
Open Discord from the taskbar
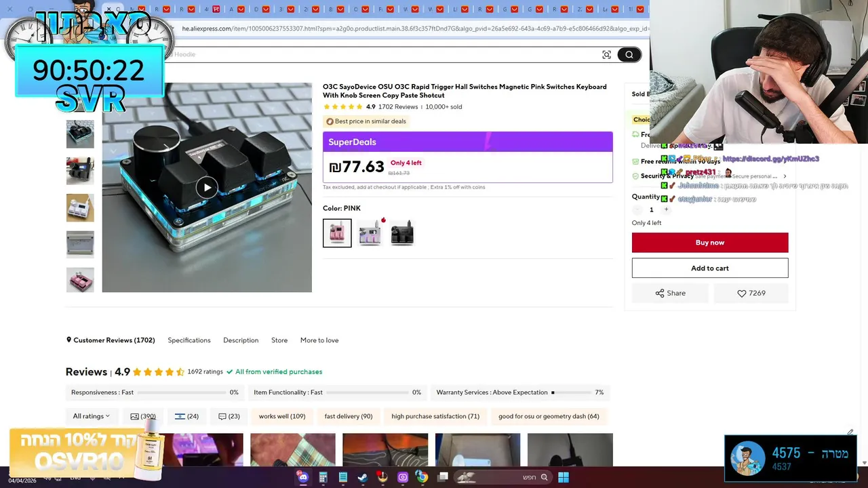[303, 477]
